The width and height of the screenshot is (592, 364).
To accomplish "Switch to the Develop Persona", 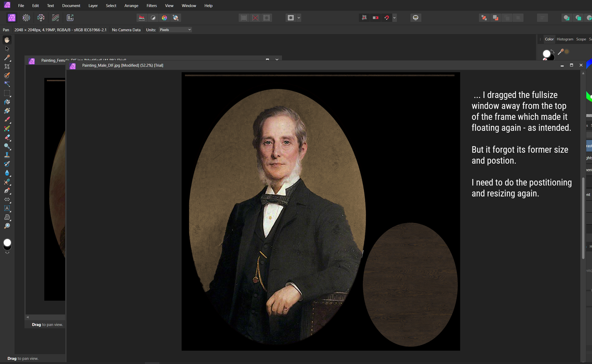I will pos(41,17).
